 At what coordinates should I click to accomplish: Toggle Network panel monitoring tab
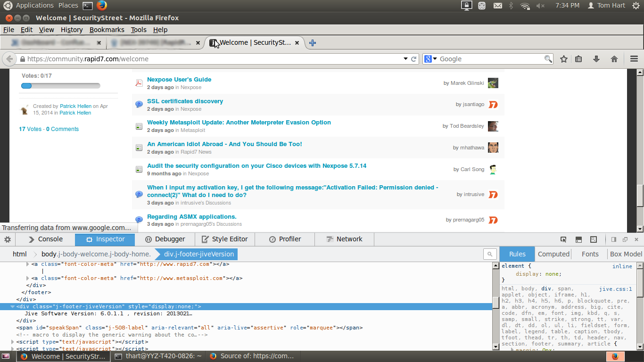coord(344,239)
